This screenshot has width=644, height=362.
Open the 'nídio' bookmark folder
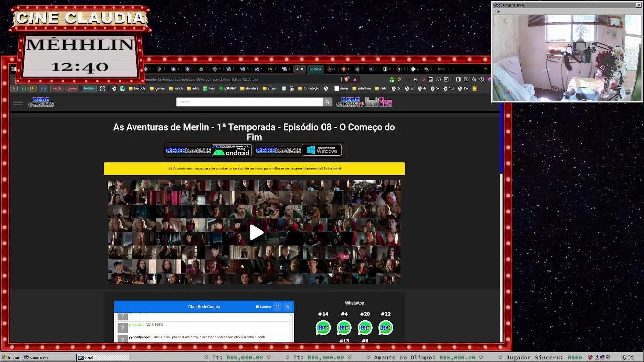(381, 88)
